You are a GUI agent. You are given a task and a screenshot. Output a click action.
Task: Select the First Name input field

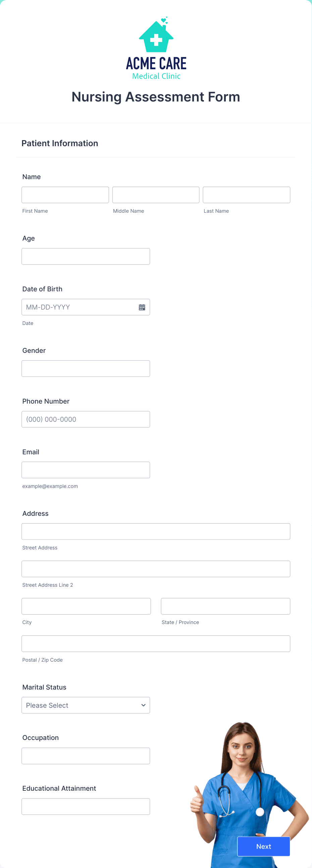click(65, 195)
